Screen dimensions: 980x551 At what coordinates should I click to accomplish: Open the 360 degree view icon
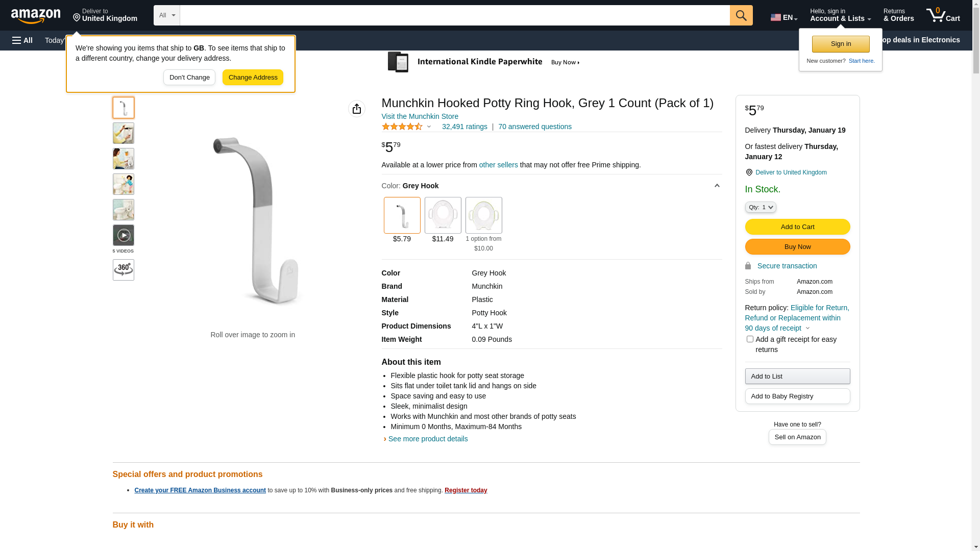(124, 270)
